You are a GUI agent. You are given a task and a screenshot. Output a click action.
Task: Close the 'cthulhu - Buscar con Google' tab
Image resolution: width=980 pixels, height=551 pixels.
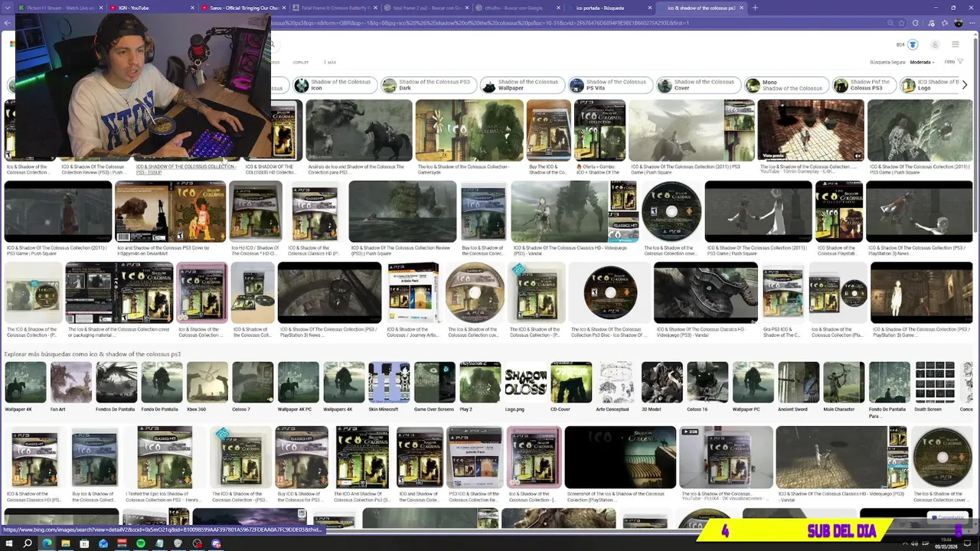pyautogui.click(x=557, y=8)
